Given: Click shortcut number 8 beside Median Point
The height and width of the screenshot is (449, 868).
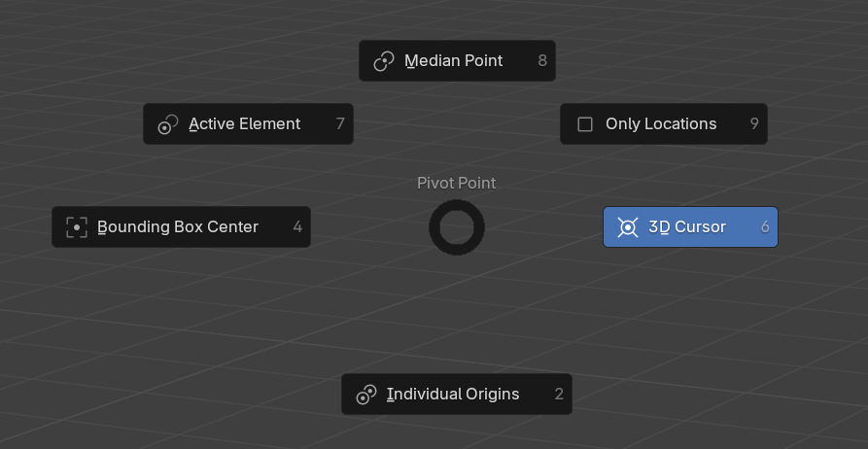Looking at the screenshot, I should pos(542,61).
